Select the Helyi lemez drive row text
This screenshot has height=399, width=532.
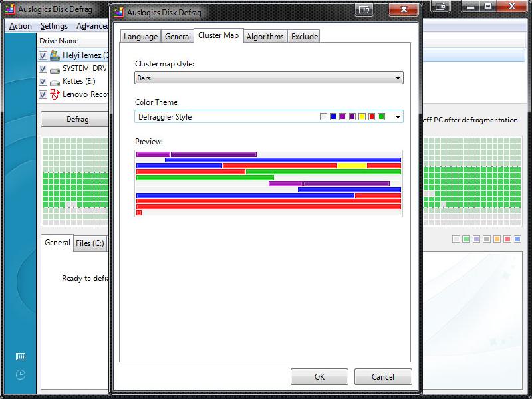[86, 55]
